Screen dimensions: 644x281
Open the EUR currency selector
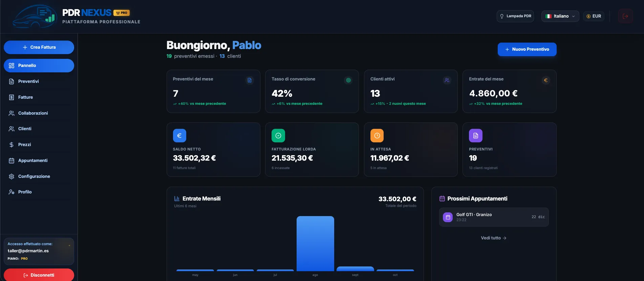[594, 16]
